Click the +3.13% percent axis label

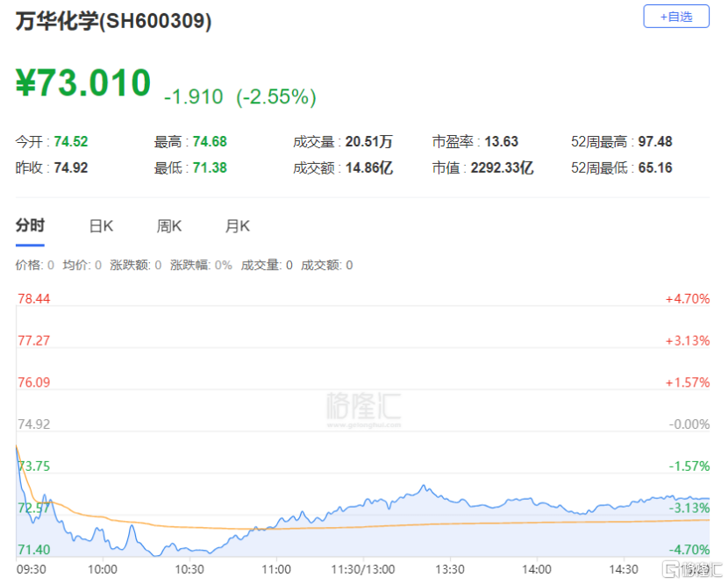point(687,341)
